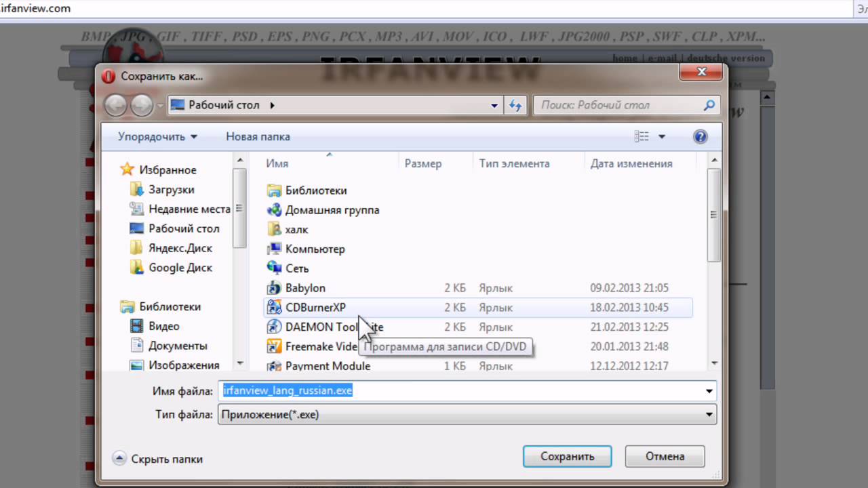Select the CDBurnerXP date 18.02.2013 10:45

[629, 307]
